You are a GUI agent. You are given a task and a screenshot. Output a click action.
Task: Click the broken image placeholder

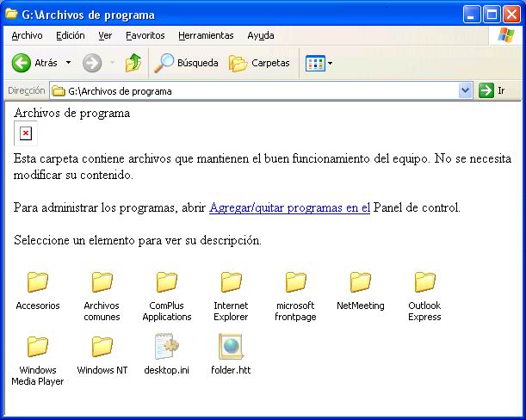26,133
